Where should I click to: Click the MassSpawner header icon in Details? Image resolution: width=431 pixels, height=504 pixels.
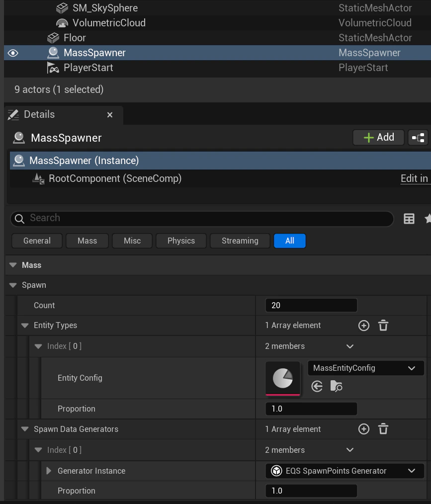pos(19,138)
